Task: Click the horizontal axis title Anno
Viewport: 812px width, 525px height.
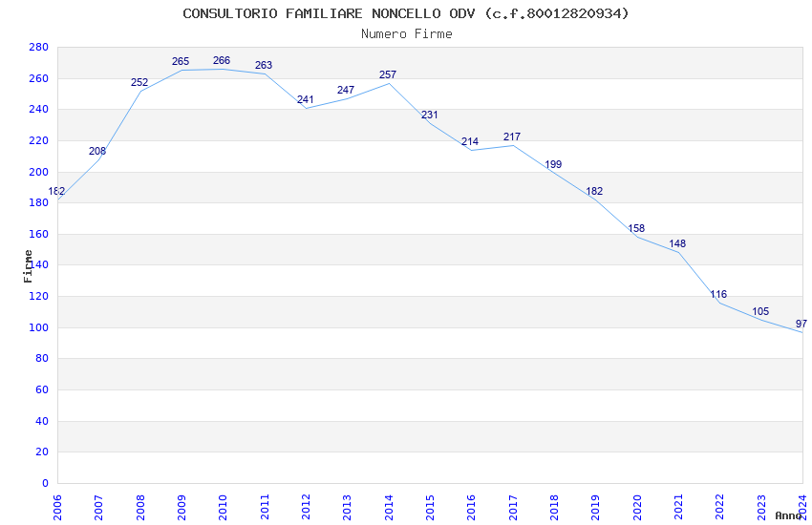Action: (788, 515)
